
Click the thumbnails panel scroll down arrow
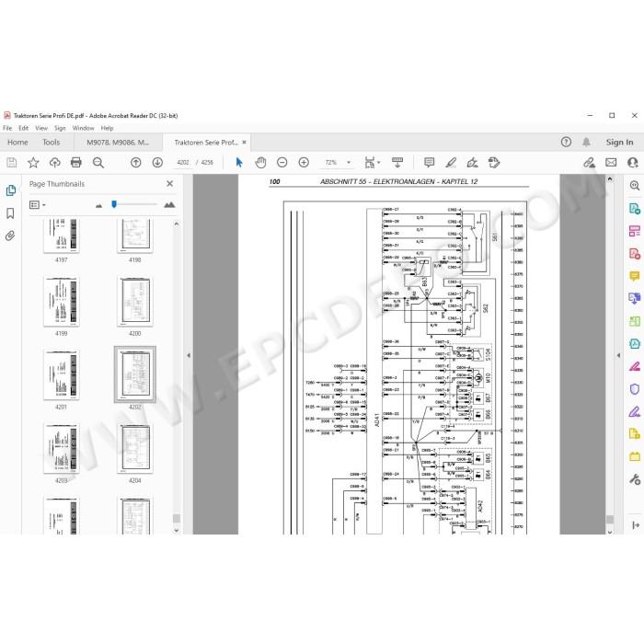tap(177, 530)
